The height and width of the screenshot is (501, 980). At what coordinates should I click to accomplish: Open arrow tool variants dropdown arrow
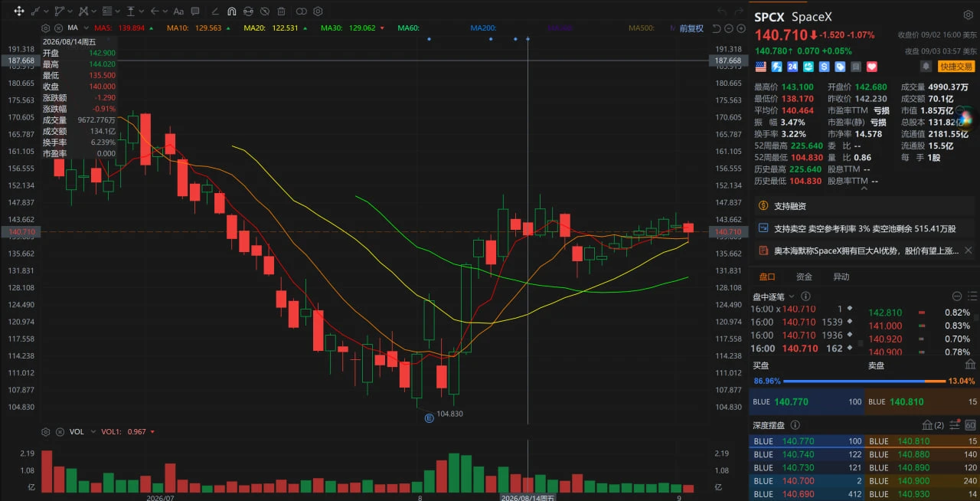pos(165,11)
